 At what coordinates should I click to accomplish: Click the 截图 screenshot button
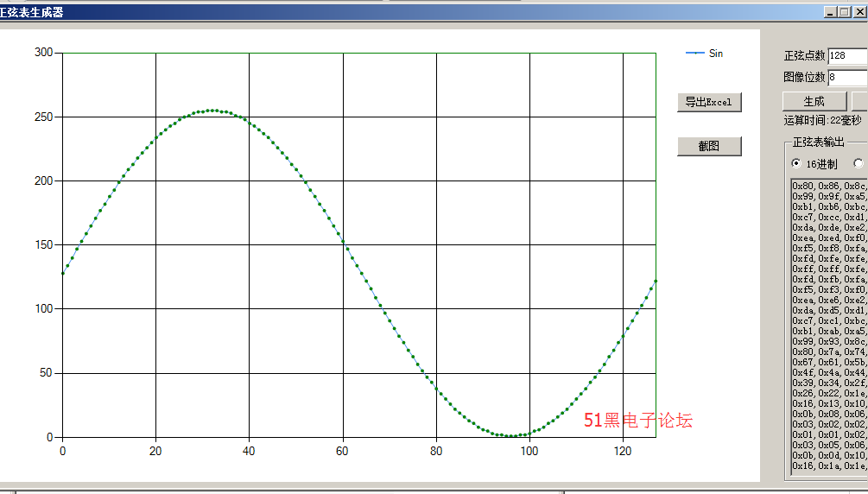pos(709,146)
